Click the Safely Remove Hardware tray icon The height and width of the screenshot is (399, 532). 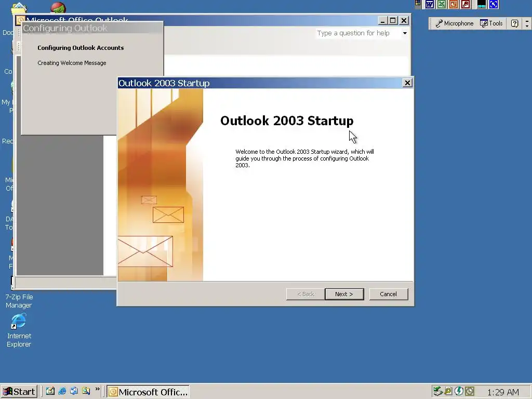click(x=437, y=391)
